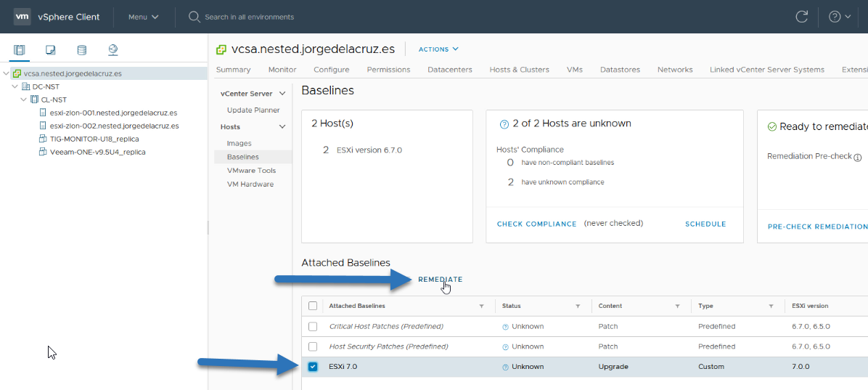Image resolution: width=868 pixels, height=390 pixels.
Task: Open the help question-mark menu
Action: coord(839,17)
